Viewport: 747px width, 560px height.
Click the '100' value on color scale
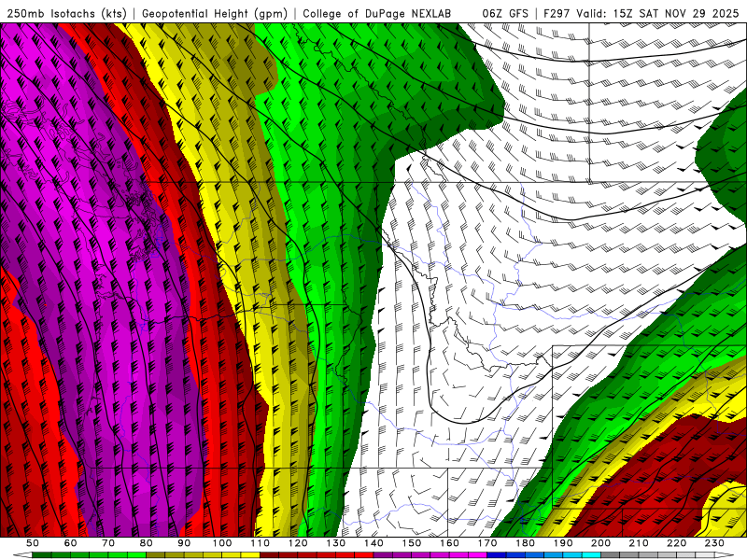point(222,543)
